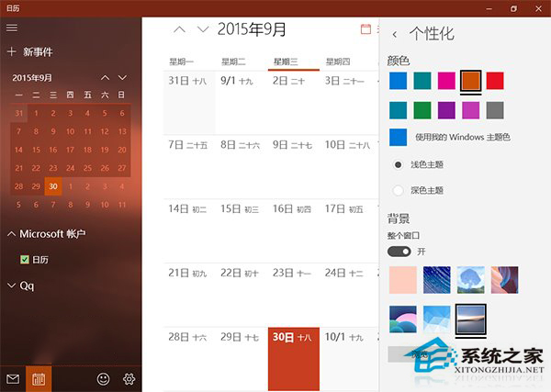This screenshot has height=392, width=551.
Task: Select day 15 in the mini calendar
Action: (36, 150)
